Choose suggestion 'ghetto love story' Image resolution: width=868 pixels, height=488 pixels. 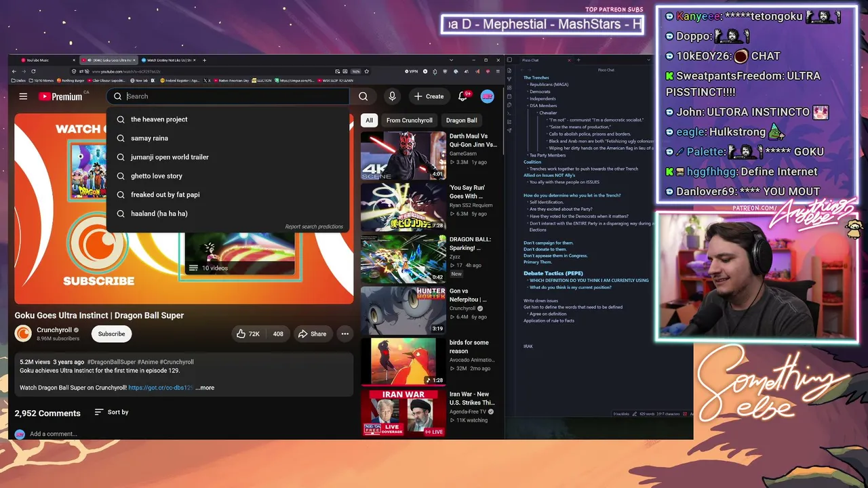228,176
